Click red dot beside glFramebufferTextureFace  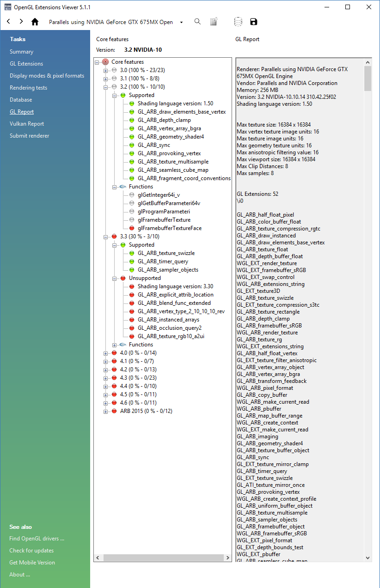pyautogui.click(x=132, y=228)
